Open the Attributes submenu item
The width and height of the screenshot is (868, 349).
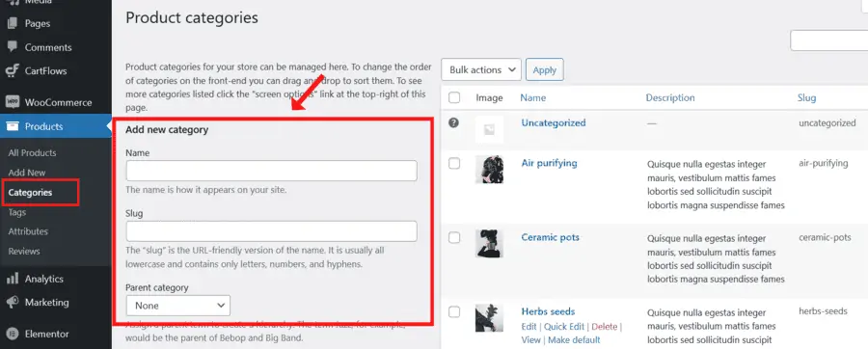coord(28,231)
